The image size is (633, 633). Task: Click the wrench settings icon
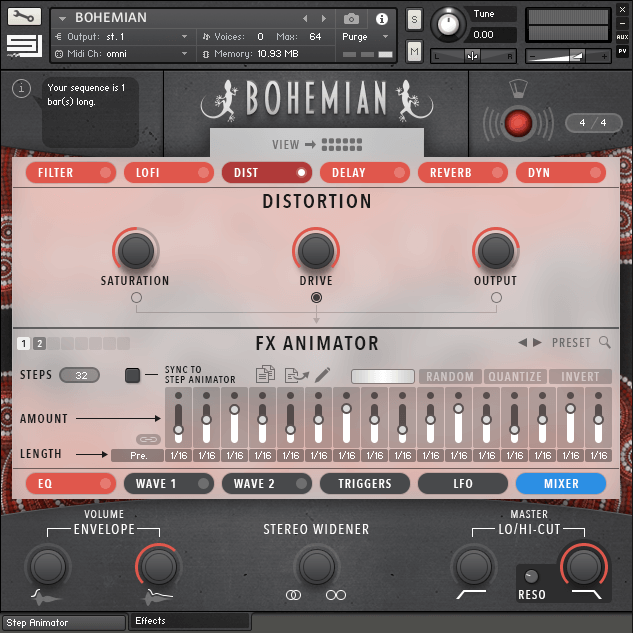[x=24, y=17]
